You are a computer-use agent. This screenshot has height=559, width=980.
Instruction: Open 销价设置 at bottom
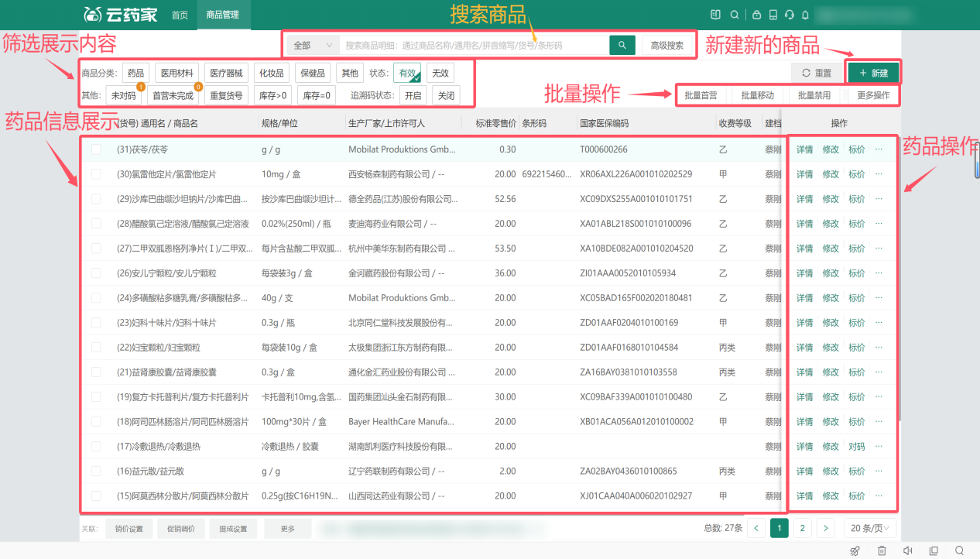pyautogui.click(x=128, y=529)
